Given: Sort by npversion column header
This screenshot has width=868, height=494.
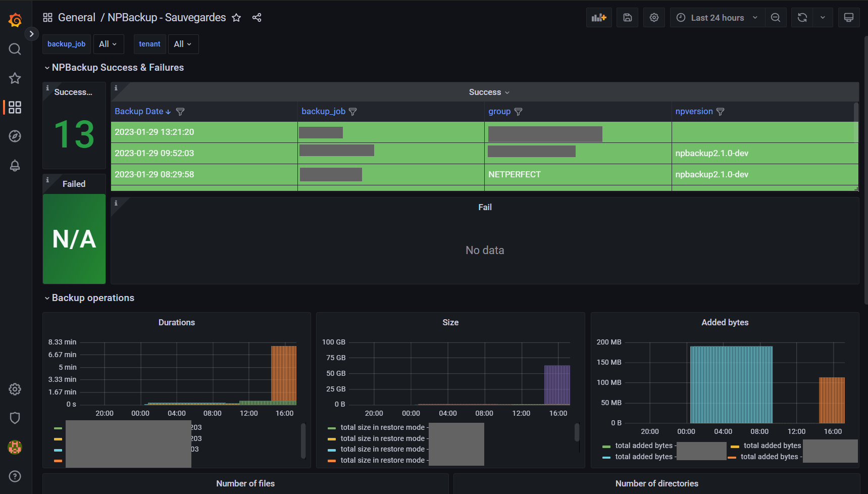Looking at the screenshot, I should tap(694, 112).
